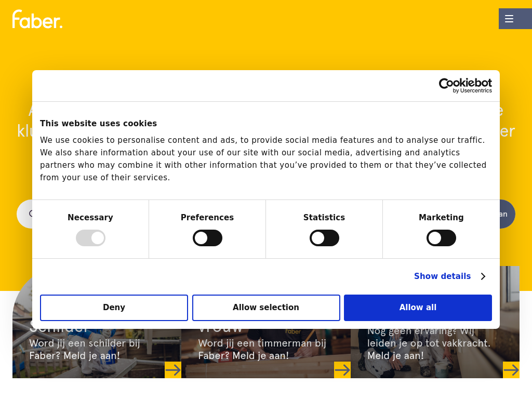Viewport: 532px width, 399px height.
Task: Click the arrow icon on timmerman card
Action: pyautogui.click(x=342, y=370)
